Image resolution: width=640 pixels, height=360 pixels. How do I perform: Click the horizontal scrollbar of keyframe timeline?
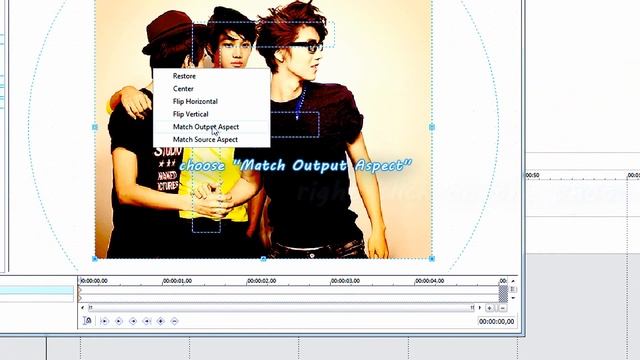282,308
